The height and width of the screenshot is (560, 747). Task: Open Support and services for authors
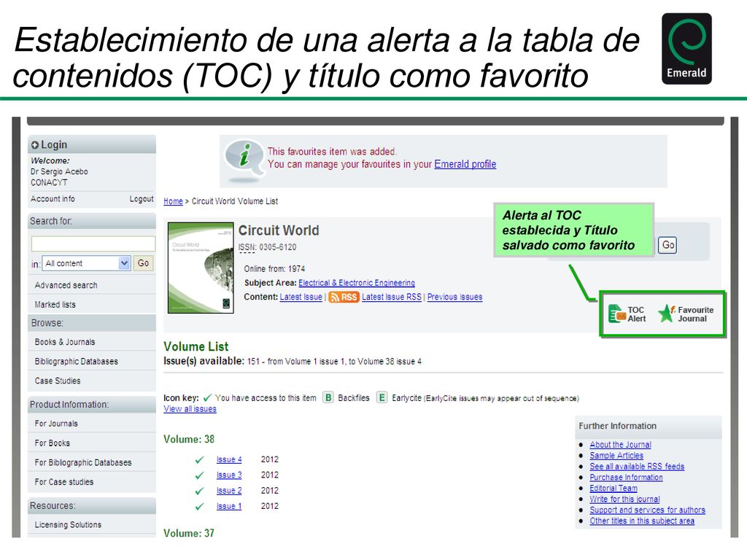click(x=648, y=510)
